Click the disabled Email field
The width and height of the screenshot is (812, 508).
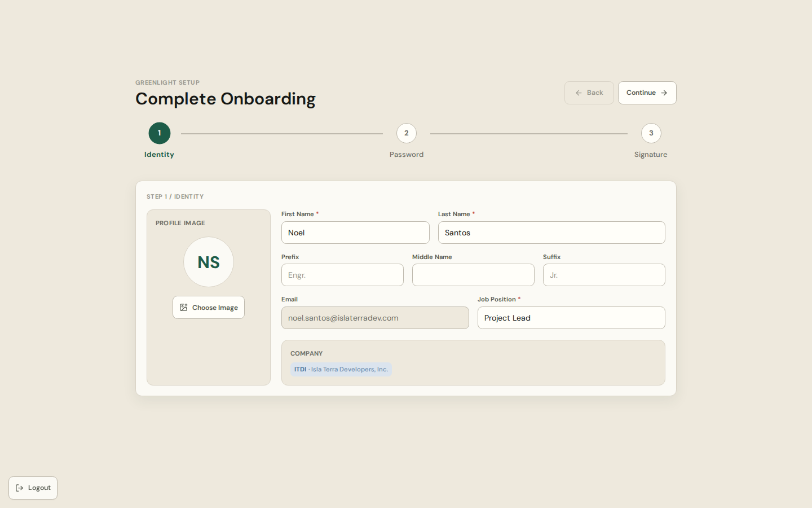(x=375, y=318)
